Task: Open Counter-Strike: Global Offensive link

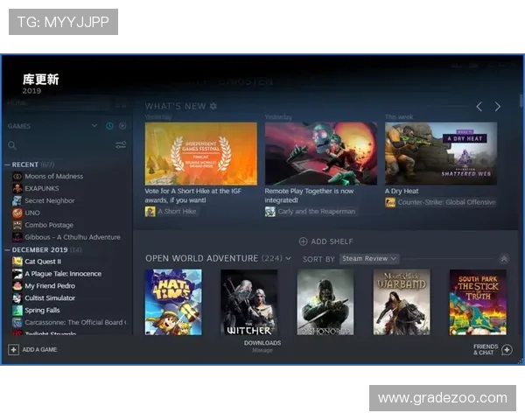Action: click(x=446, y=202)
